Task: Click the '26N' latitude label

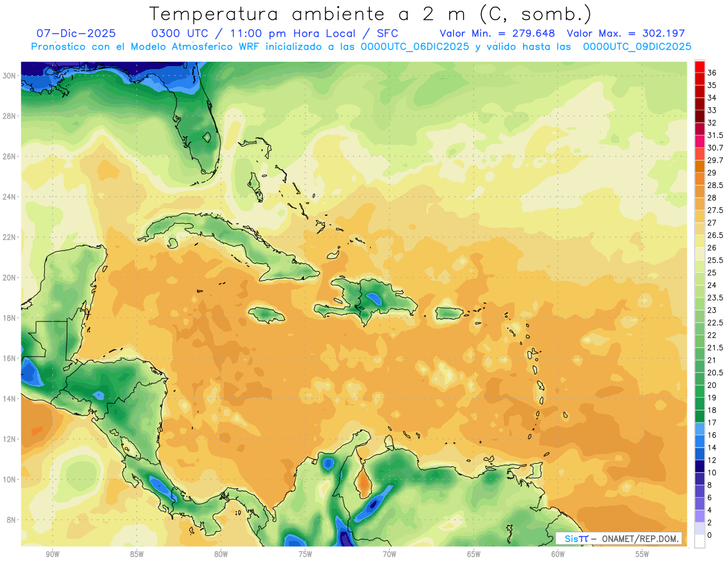Action: (9, 156)
